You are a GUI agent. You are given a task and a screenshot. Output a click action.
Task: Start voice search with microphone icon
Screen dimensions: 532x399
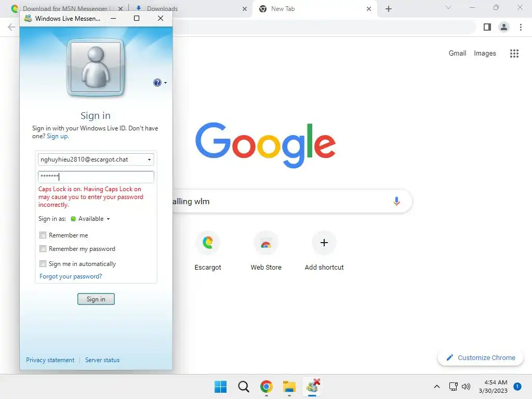pos(396,201)
